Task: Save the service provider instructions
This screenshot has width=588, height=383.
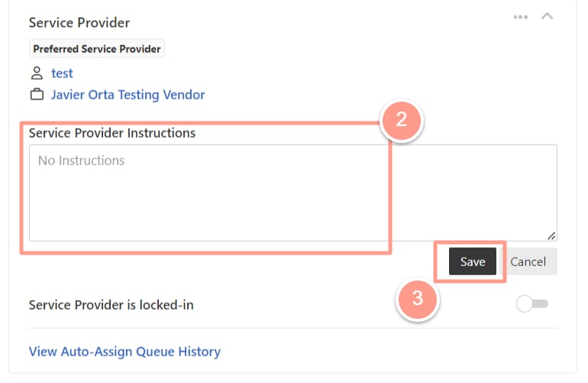Action: pyautogui.click(x=473, y=261)
